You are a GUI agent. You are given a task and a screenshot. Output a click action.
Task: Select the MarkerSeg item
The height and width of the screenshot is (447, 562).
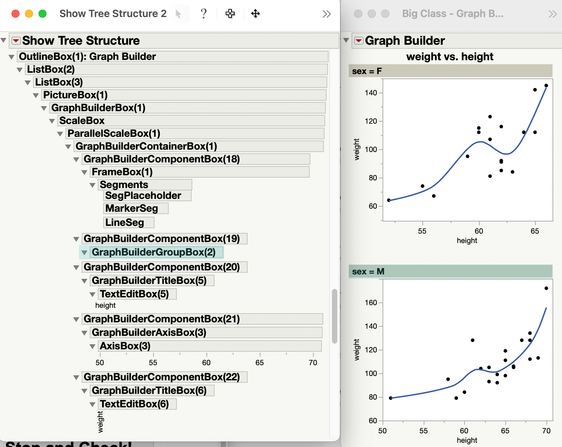(132, 208)
